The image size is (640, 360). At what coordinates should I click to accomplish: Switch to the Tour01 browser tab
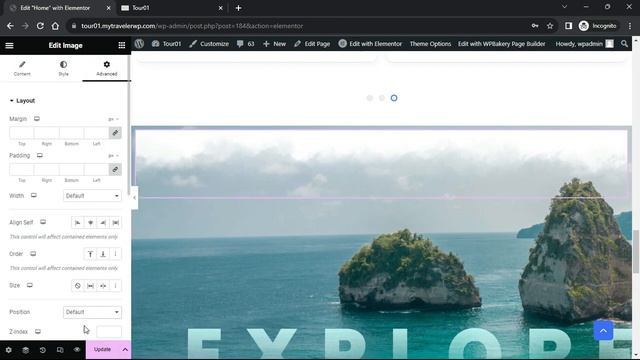[171, 8]
